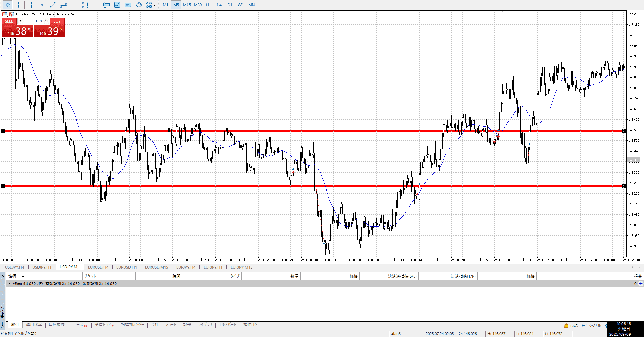The height and width of the screenshot is (337, 644).
Task: Click the lot volume input field
Action: 34,21
